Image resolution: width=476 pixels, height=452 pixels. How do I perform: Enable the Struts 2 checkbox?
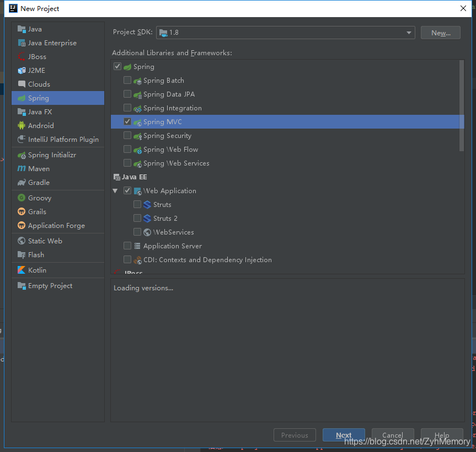pos(137,218)
